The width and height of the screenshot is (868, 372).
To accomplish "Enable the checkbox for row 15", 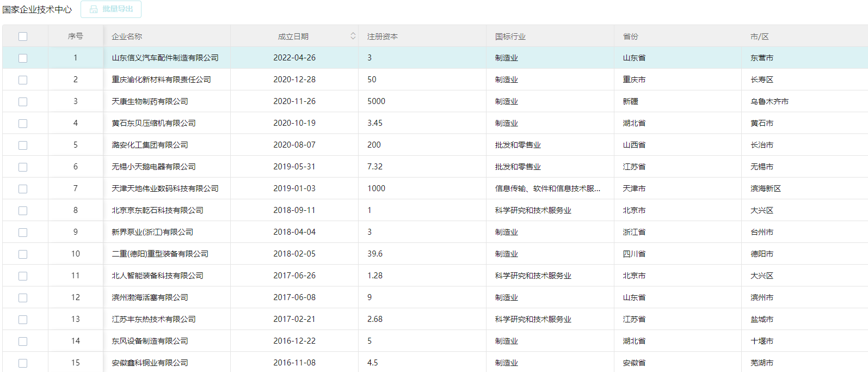I will 23,363.
